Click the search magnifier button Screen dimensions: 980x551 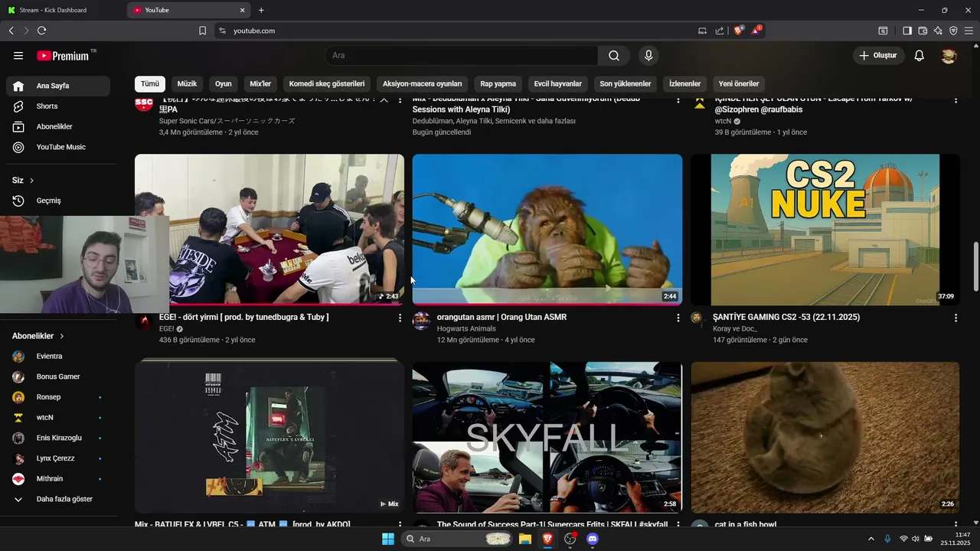614,55
